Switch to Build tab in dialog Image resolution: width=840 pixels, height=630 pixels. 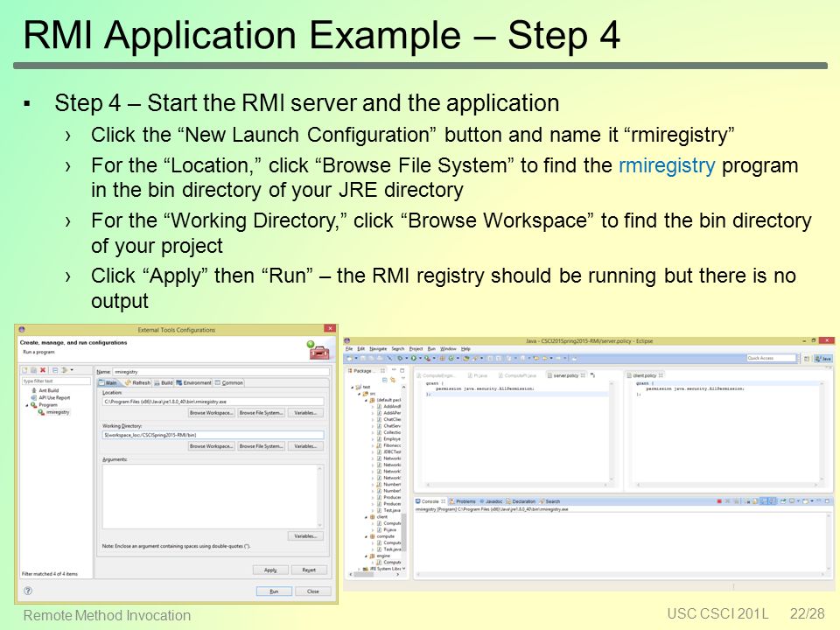coord(164,383)
